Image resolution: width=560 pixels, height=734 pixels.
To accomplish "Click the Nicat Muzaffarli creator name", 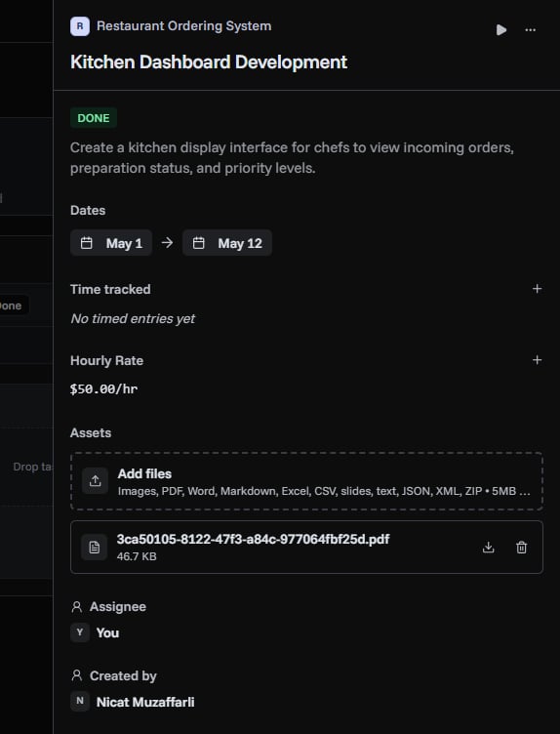I will tap(145, 702).
